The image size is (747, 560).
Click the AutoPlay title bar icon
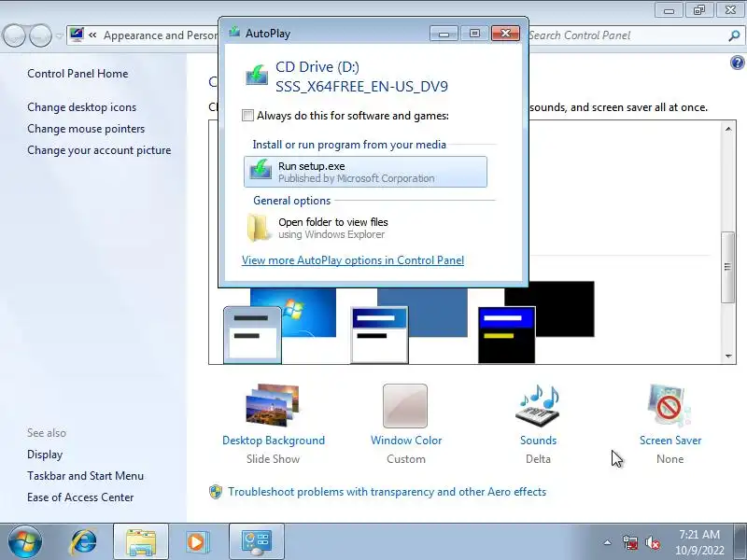click(x=234, y=33)
